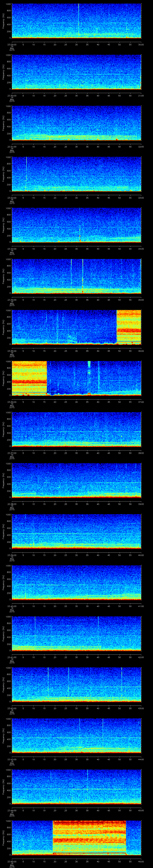This screenshot has width=153, height=868.
Task: Click the 31:00 end time label
Action: [x=141, y=96]
